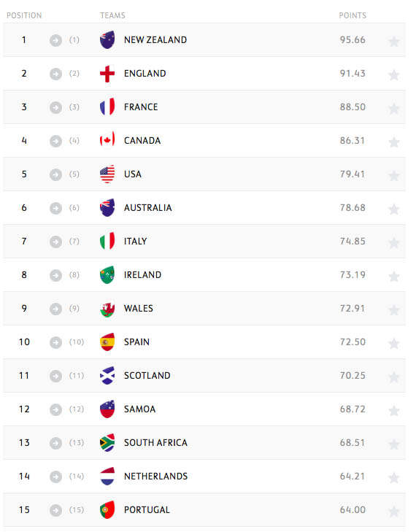416x532 pixels.
Task: Click the Portugal flag badge
Action: tap(107, 510)
